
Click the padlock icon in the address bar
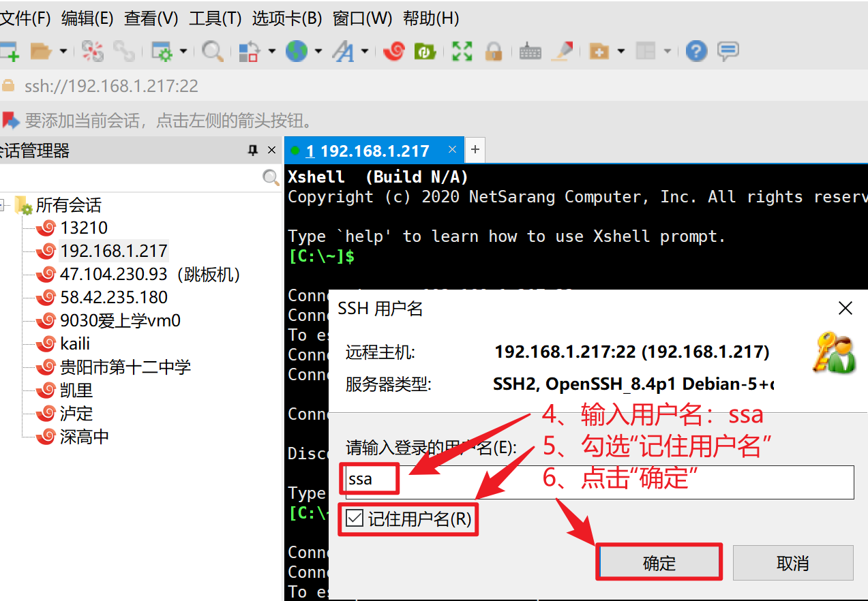pos(8,86)
